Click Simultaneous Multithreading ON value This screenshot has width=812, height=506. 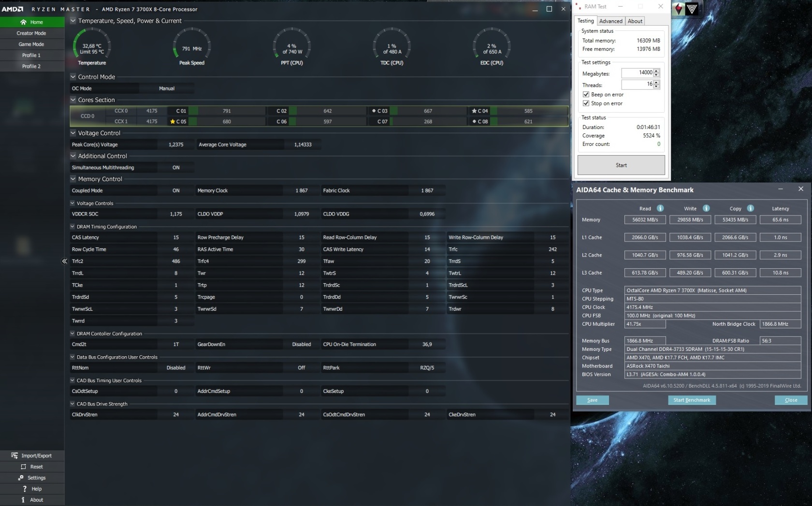coord(176,168)
